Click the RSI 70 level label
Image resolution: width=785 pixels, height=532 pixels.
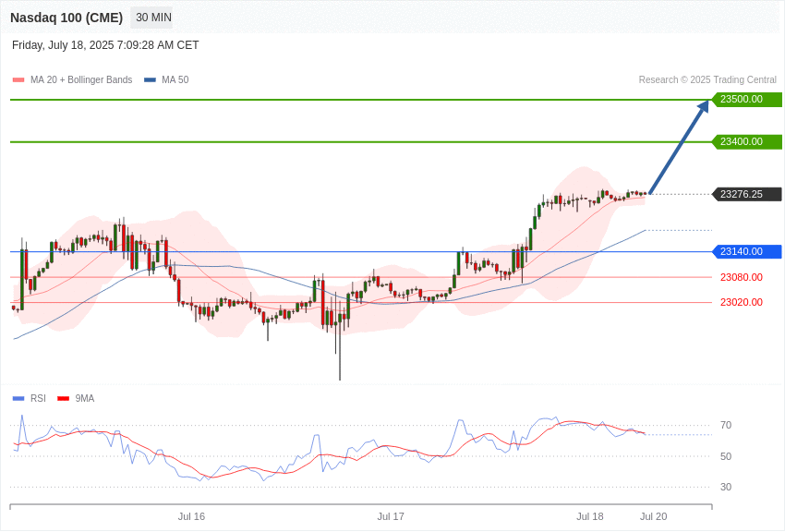pyautogui.click(x=726, y=425)
